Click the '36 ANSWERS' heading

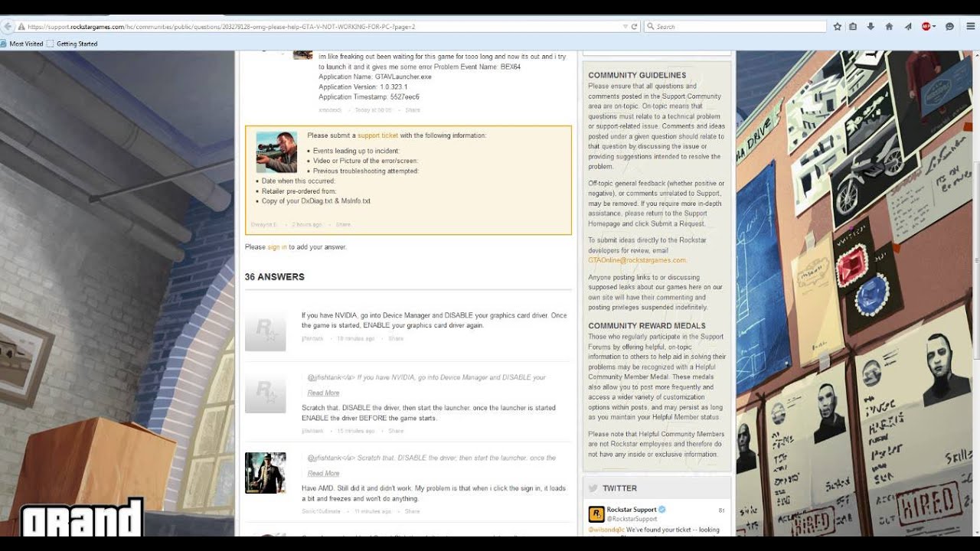pyautogui.click(x=275, y=277)
